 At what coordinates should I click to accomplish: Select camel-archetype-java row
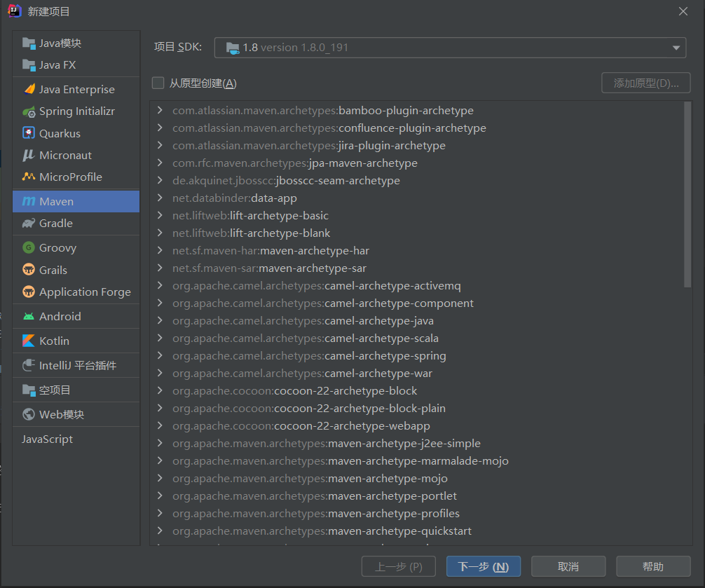click(416, 320)
